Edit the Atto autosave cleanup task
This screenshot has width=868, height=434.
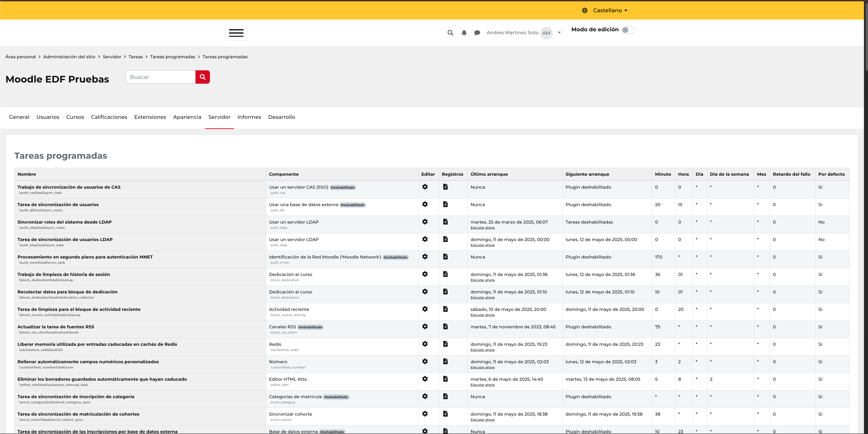click(x=425, y=379)
